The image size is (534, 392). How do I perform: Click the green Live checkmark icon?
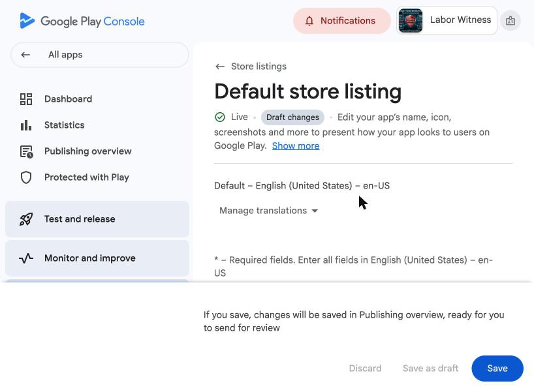pos(220,117)
